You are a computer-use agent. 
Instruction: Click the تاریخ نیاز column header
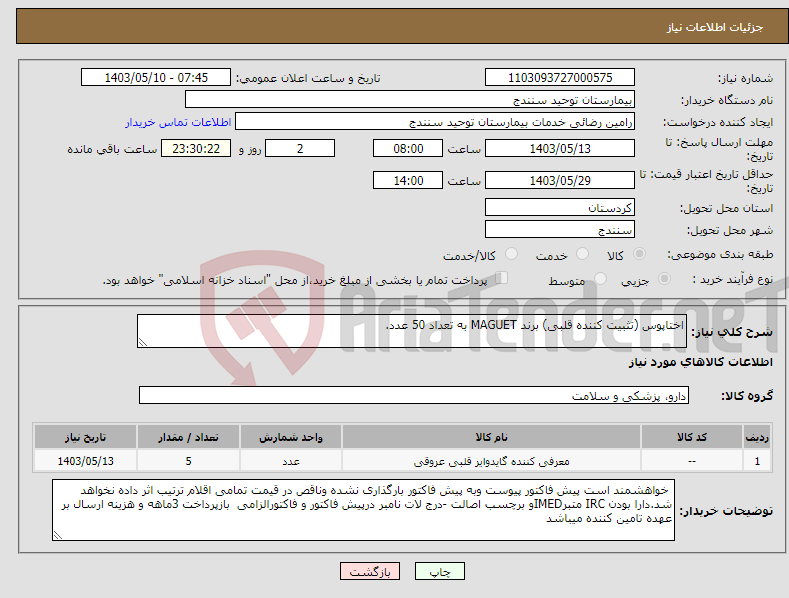(x=86, y=437)
